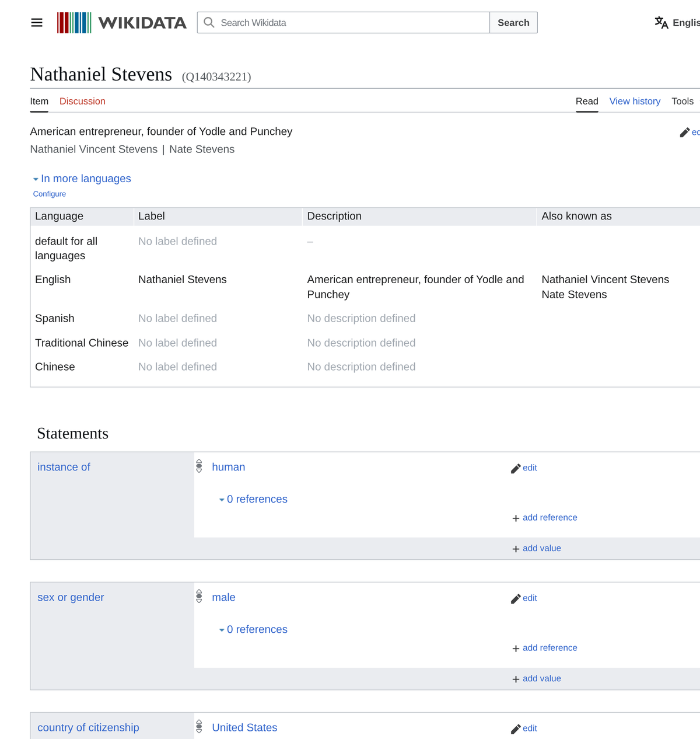Click the Statements section heading

73,434
